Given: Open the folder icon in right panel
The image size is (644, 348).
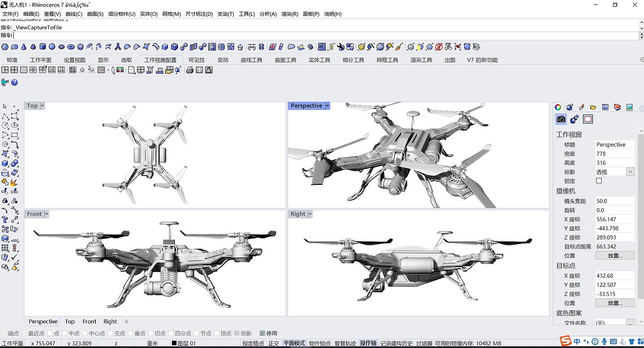Looking at the screenshot, I should [x=593, y=107].
